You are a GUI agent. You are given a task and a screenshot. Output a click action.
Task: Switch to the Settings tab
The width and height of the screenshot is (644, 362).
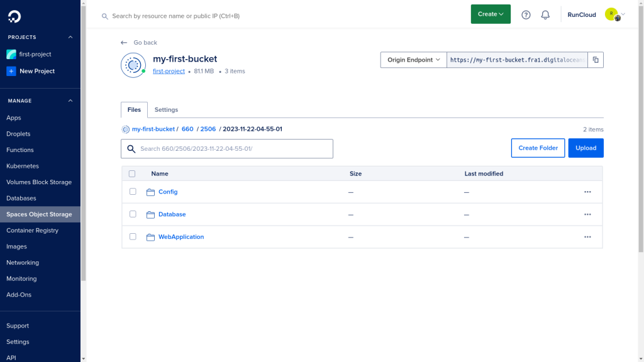[x=166, y=109]
